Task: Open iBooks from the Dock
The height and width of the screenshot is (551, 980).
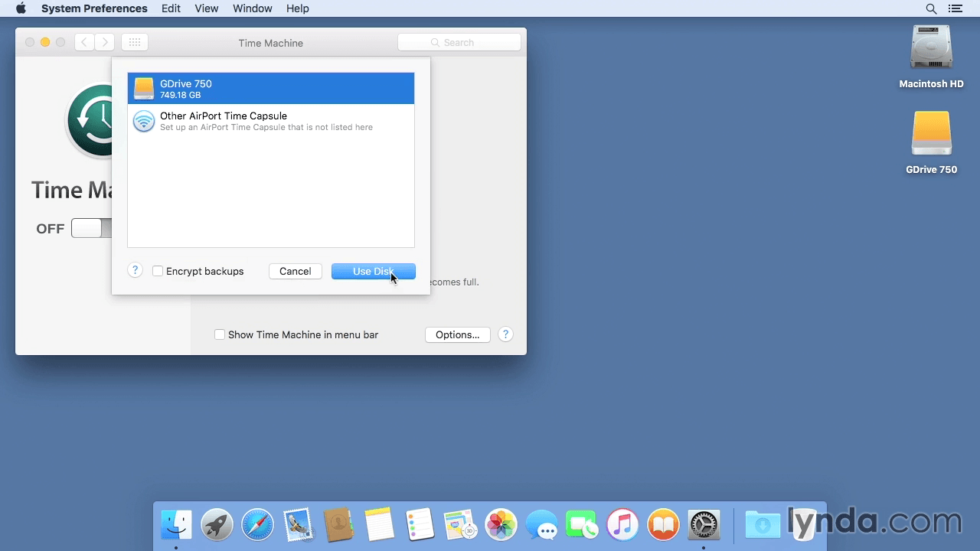Action: click(663, 525)
